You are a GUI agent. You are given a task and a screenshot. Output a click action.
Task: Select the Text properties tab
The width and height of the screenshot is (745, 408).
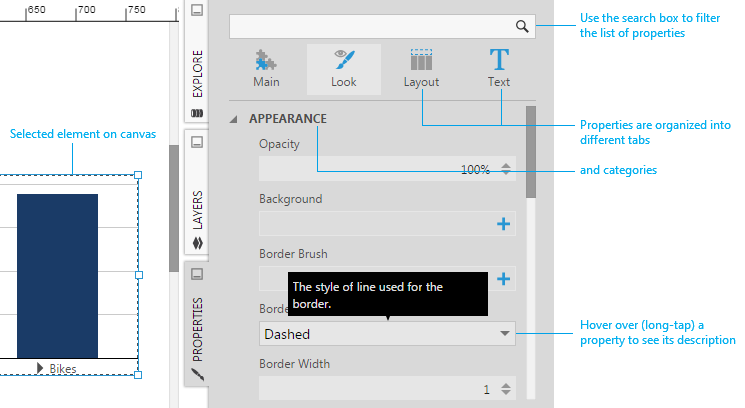pyautogui.click(x=498, y=69)
